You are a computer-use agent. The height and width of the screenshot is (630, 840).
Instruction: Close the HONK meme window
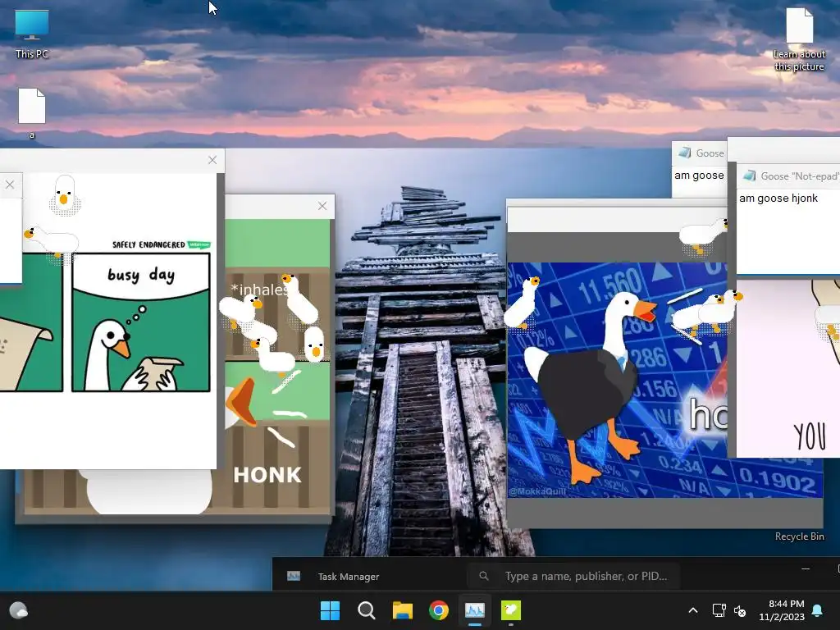pos(322,206)
